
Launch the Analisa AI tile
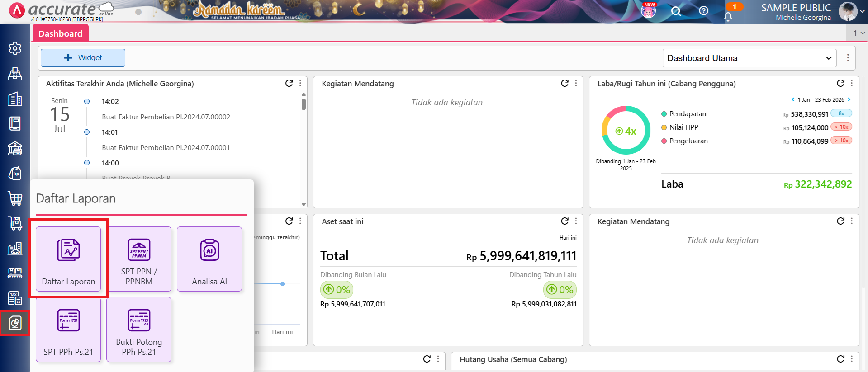click(209, 259)
